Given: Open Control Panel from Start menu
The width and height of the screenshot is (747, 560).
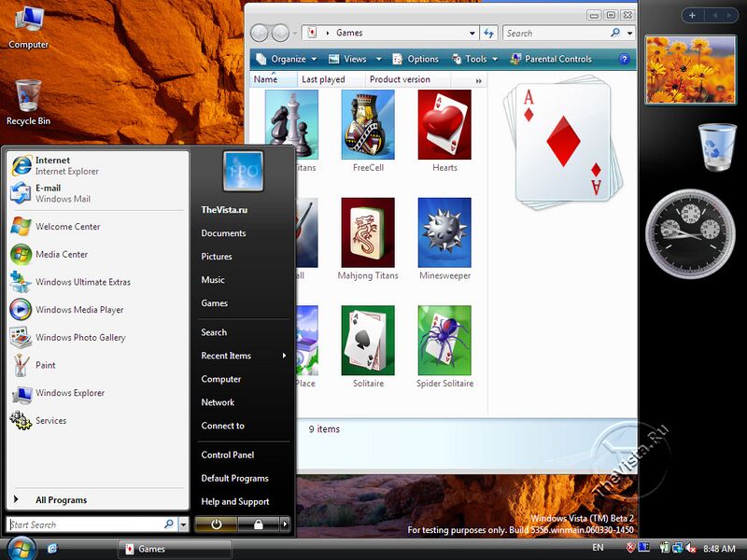Looking at the screenshot, I should coord(228,455).
